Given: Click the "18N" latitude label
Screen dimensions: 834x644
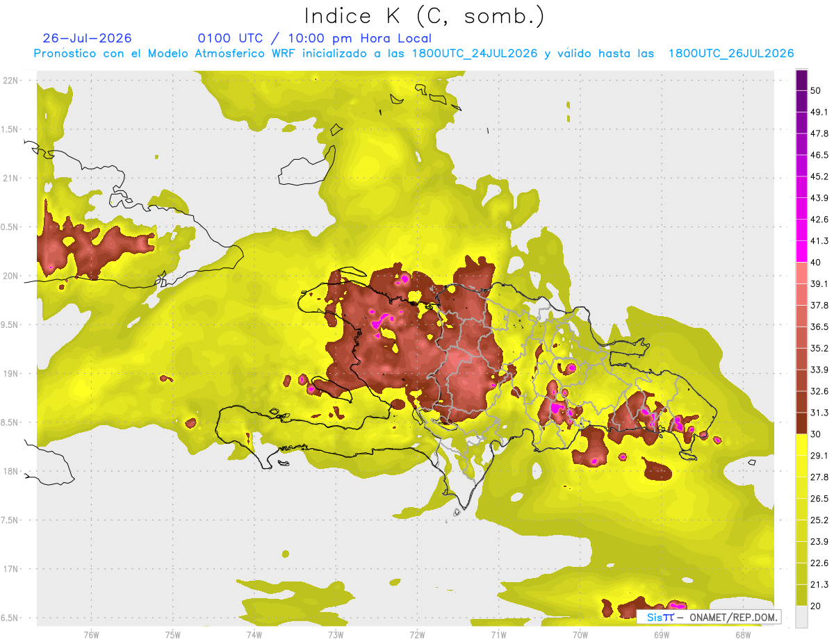Looking at the screenshot, I should coord(10,471).
